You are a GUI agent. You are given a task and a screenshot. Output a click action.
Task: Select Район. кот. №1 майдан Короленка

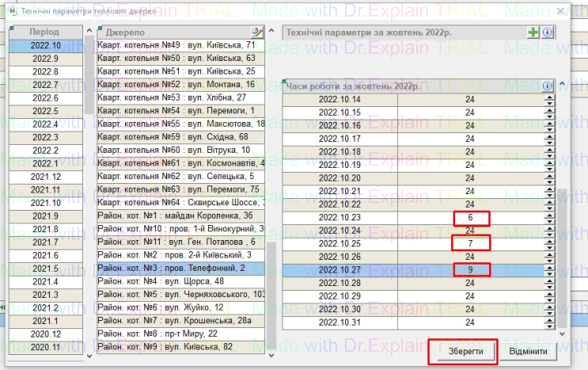tap(180, 216)
